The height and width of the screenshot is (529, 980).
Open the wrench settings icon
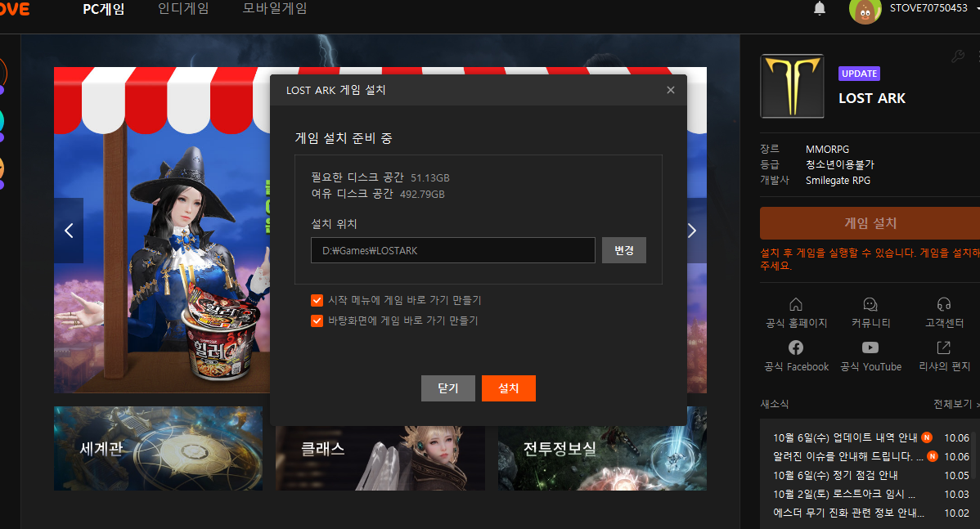click(x=958, y=56)
